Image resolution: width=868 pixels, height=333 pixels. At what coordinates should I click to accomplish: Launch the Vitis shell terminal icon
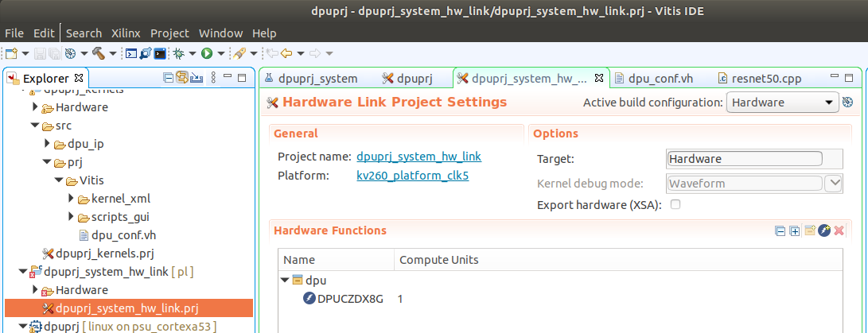160,54
